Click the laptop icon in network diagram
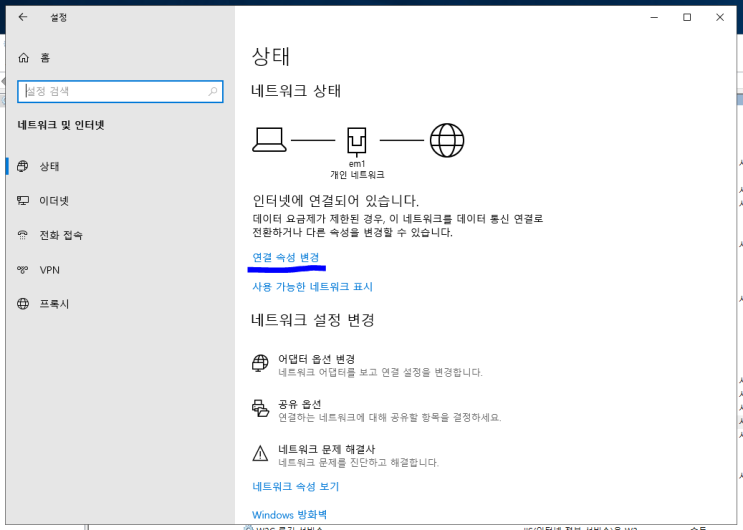This screenshot has height=530, width=743. click(269, 140)
